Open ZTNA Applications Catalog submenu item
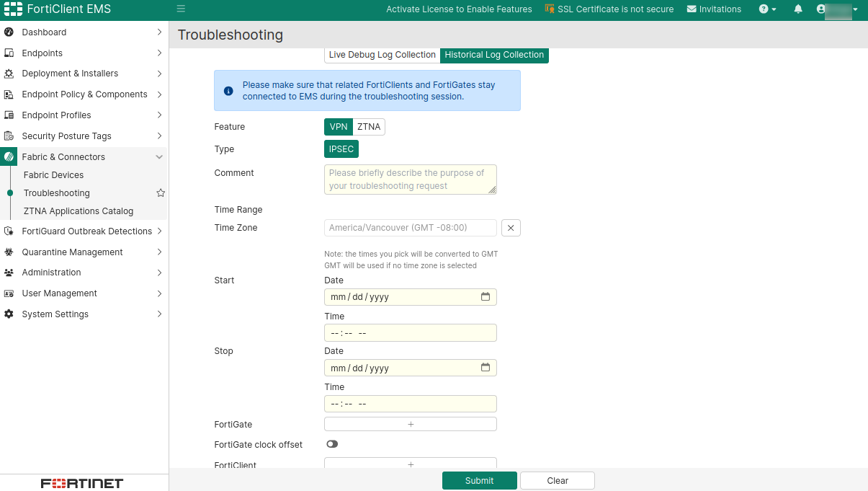Viewport: 868px width, 491px height. 79,211
